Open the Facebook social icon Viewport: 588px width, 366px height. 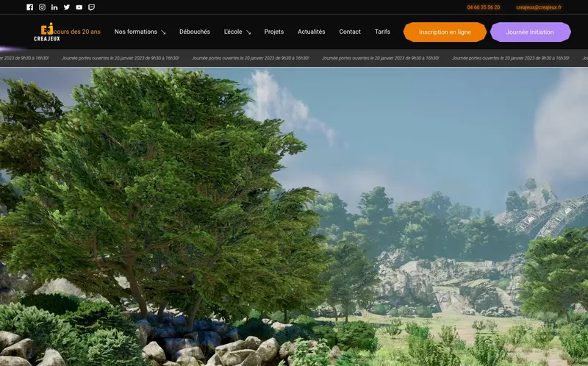click(30, 7)
